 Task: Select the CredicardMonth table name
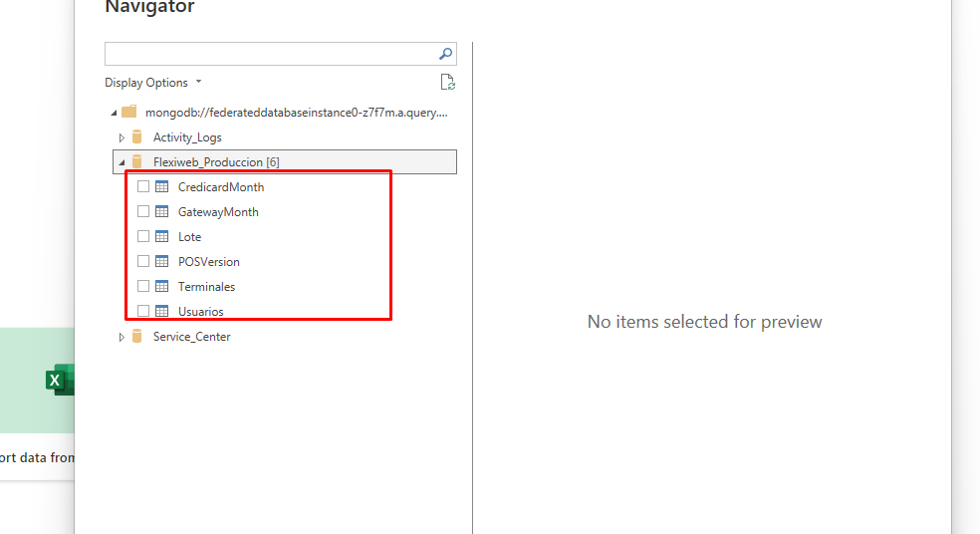(221, 187)
